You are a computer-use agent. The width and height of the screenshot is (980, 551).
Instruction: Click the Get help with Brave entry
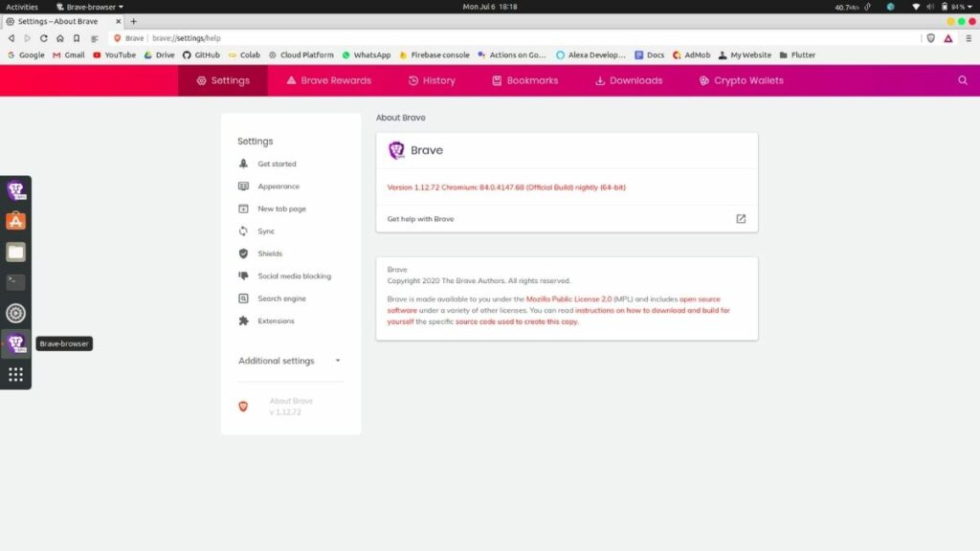(421, 218)
